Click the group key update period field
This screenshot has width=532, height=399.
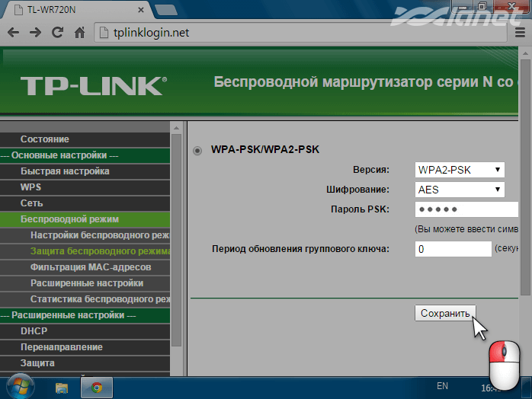click(453, 249)
